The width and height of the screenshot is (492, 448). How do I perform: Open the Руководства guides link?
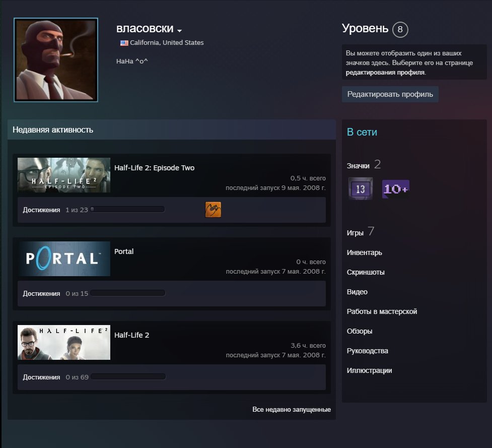click(x=368, y=351)
